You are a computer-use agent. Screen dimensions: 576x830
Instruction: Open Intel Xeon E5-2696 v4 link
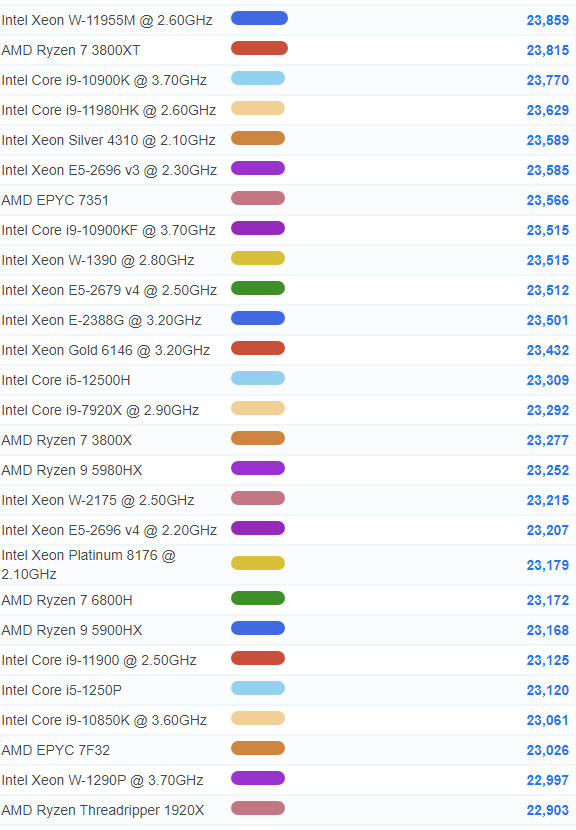point(109,530)
